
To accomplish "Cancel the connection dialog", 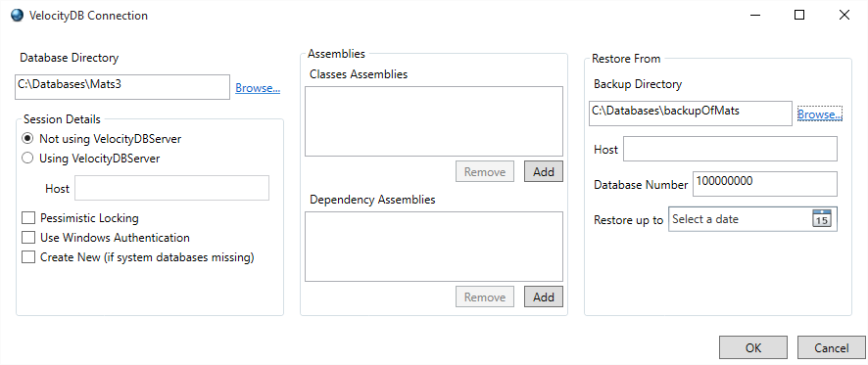I will point(832,347).
